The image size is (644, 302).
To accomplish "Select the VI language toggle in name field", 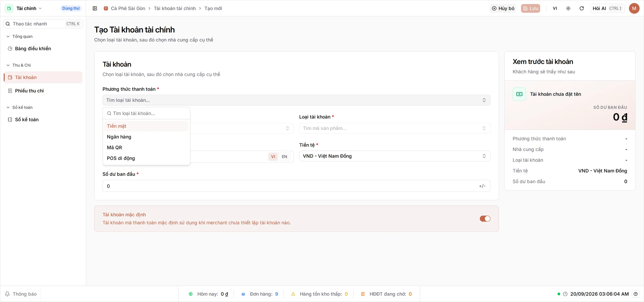I will (x=273, y=157).
